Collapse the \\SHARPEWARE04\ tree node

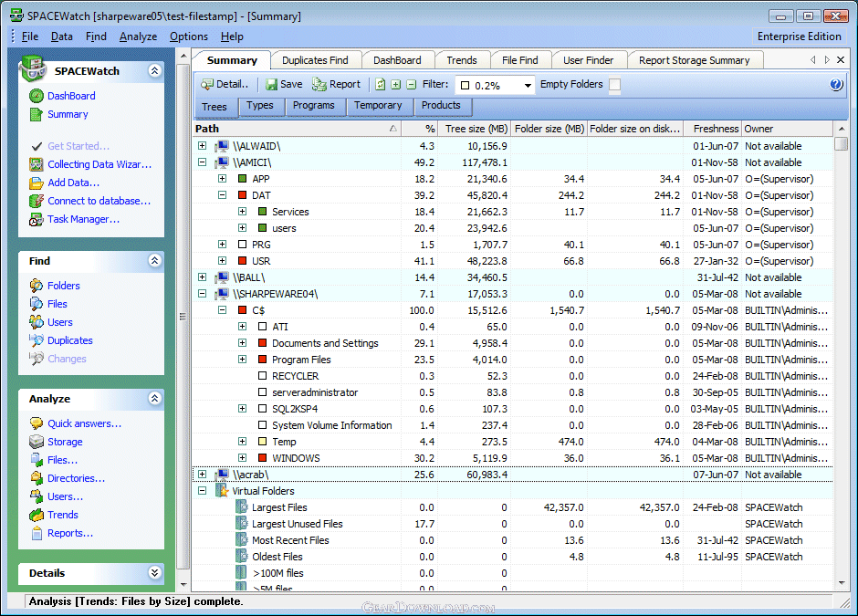(x=203, y=294)
